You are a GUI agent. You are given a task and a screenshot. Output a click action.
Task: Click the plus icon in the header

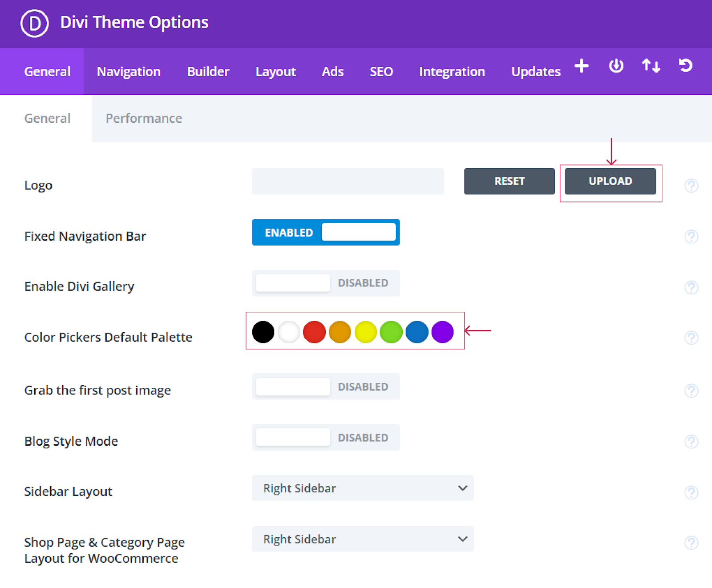(x=581, y=66)
